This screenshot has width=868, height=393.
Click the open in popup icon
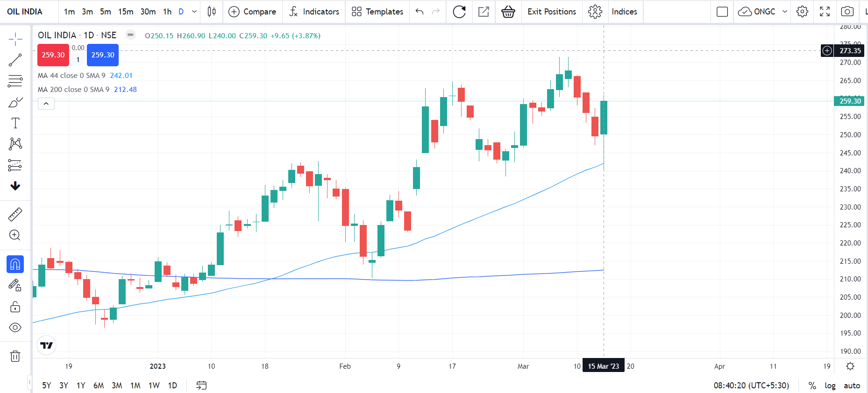tap(484, 12)
